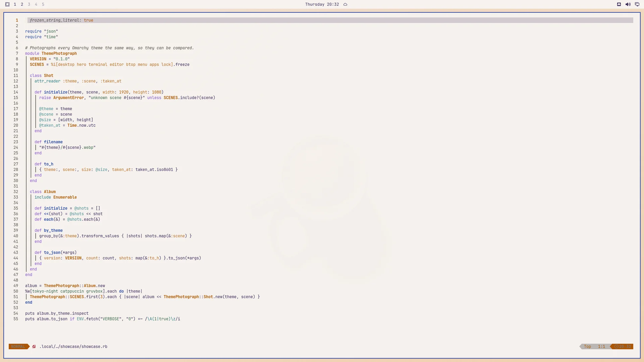Click the Ruby filetype icon in statusline
Screen dimensions: 644x362
pyautogui.click(x=34, y=347)
